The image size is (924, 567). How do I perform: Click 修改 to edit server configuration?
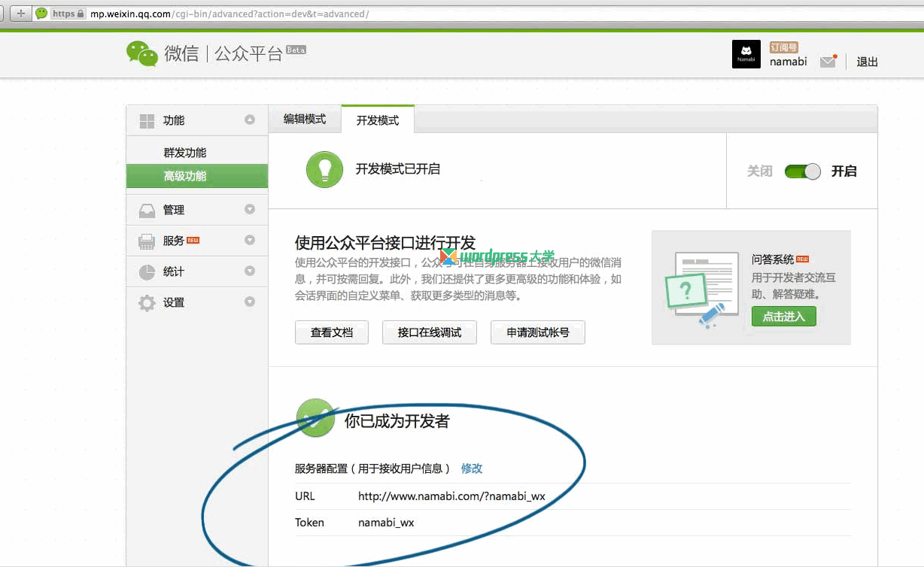[x=472, y=468]
